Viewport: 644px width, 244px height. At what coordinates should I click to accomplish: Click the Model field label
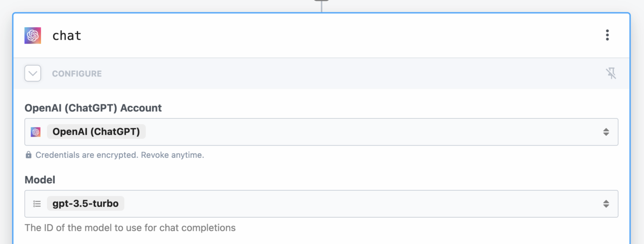40,180
